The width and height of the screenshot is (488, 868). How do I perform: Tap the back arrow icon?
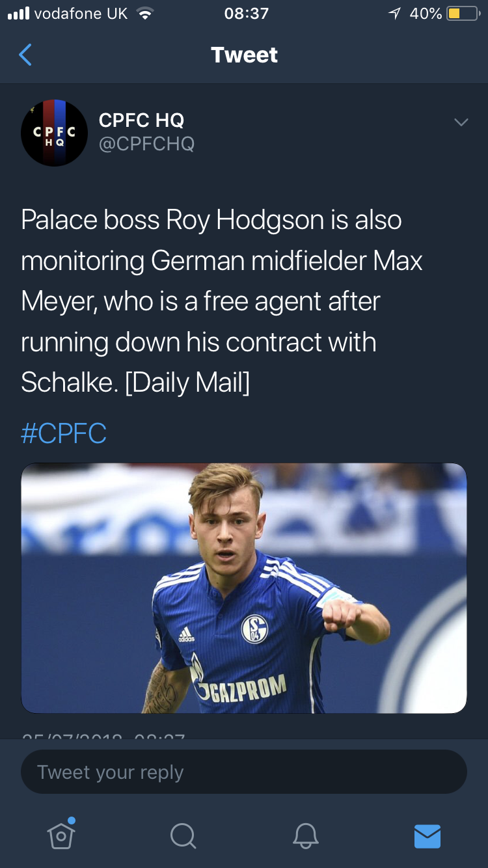tap(25, 55)
